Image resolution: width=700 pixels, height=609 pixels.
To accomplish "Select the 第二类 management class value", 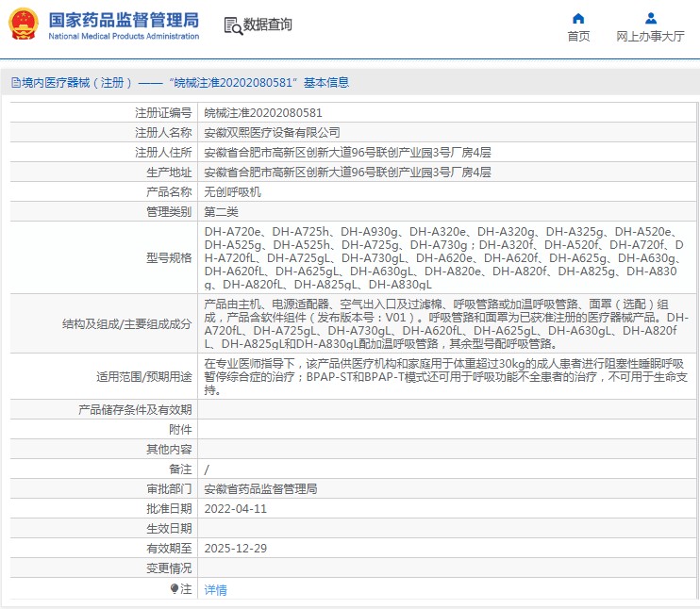I will [x=221, y=212].
